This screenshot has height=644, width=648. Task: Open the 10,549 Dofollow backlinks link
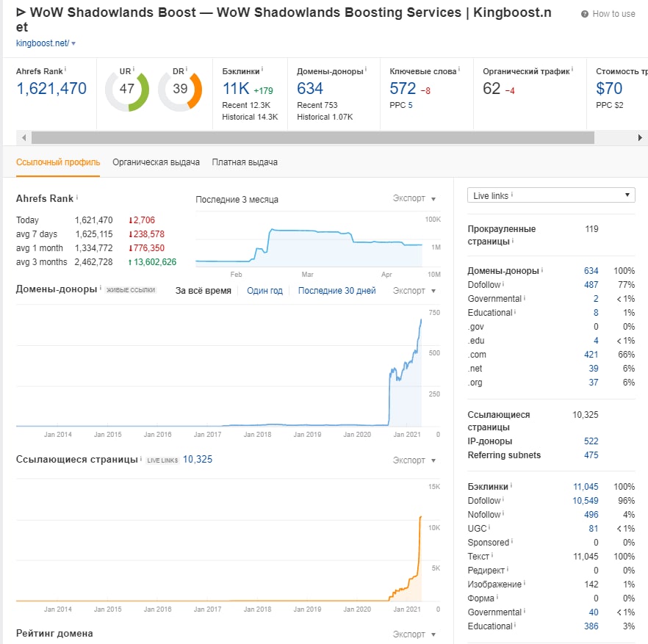tap(585, 501)
